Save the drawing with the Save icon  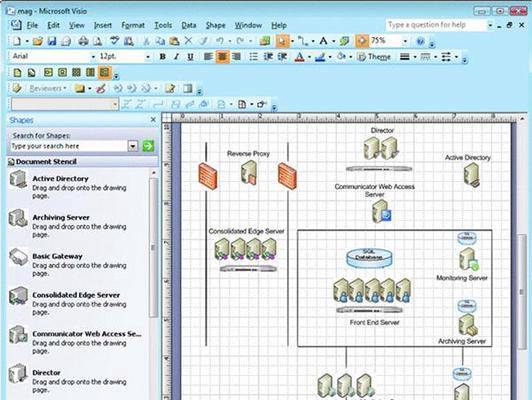click(x=52, y=41)
